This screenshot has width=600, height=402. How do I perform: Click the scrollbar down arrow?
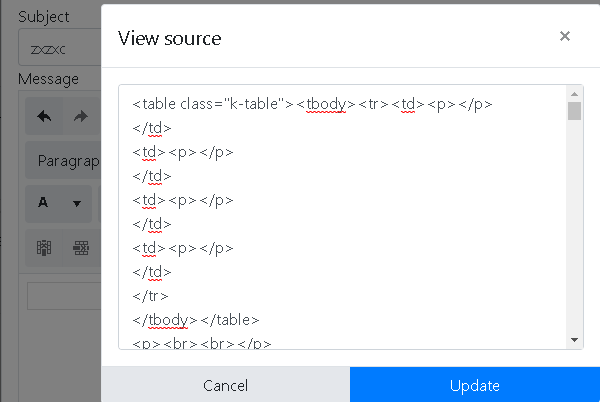[574, 340]
